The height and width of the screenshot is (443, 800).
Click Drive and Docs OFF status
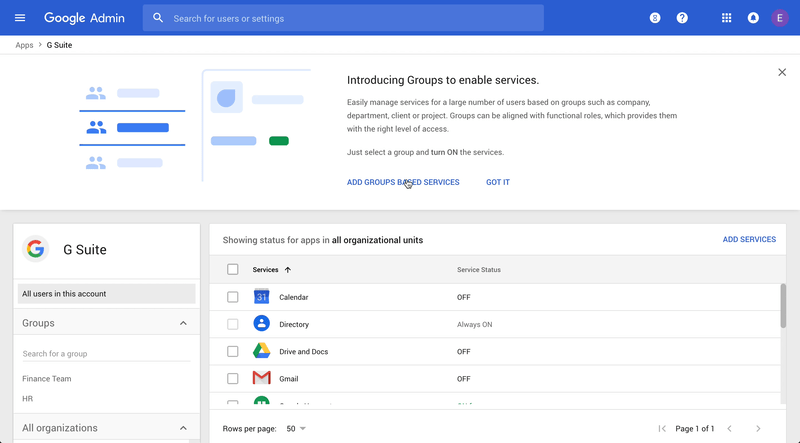(463, 352)
